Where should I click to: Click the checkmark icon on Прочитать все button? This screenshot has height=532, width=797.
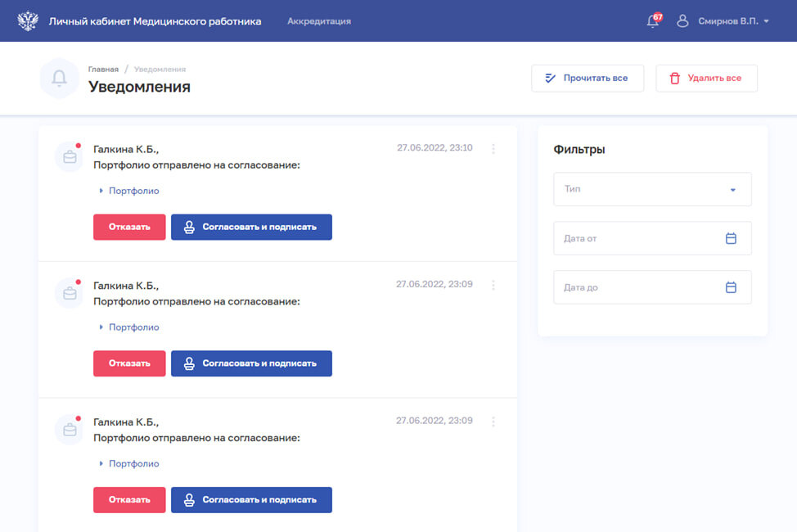coord(550,78)
